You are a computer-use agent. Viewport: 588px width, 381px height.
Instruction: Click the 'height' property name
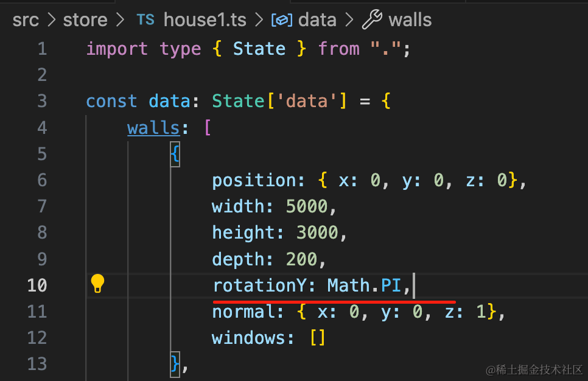pos(243,233)
